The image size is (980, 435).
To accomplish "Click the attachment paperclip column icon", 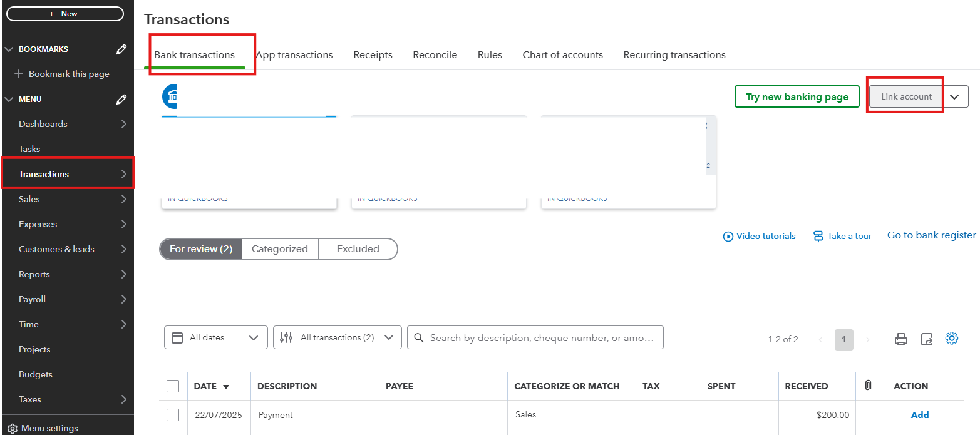I will (x=868, y=386).
